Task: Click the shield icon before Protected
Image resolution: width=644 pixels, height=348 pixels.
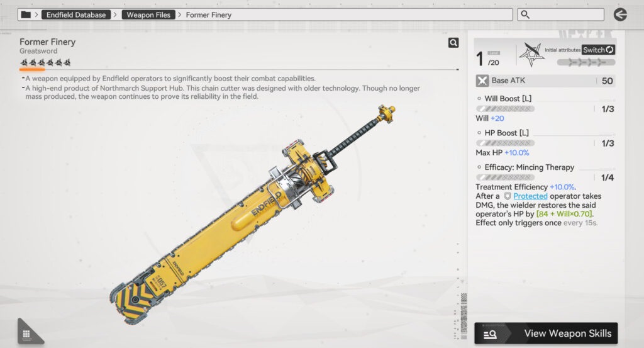Action: 507,196
